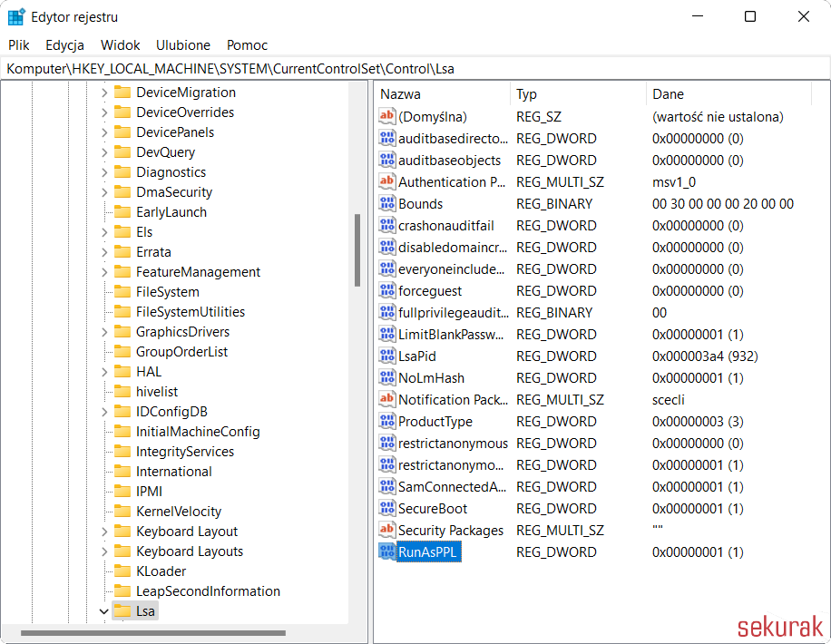Click the Errata folder icon
831x644 pixels.
pyautogui.click(x=122, y=252)
